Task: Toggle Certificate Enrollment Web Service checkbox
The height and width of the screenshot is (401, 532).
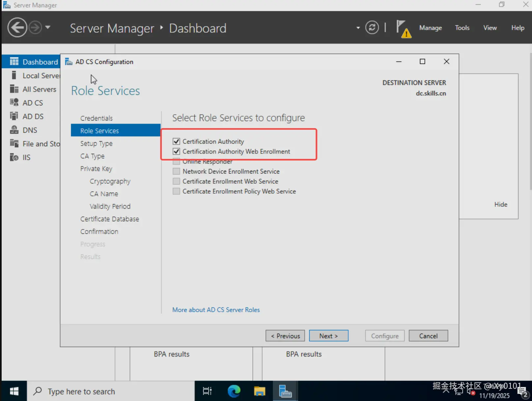Action: [176, 181]
